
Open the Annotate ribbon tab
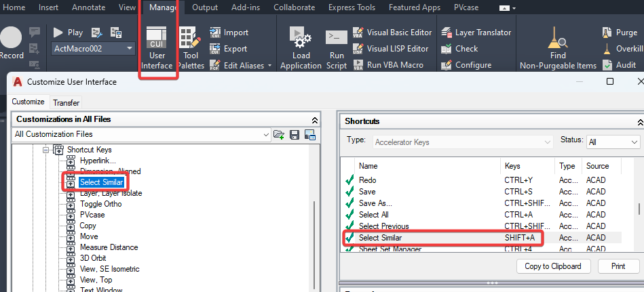(88, 7)
